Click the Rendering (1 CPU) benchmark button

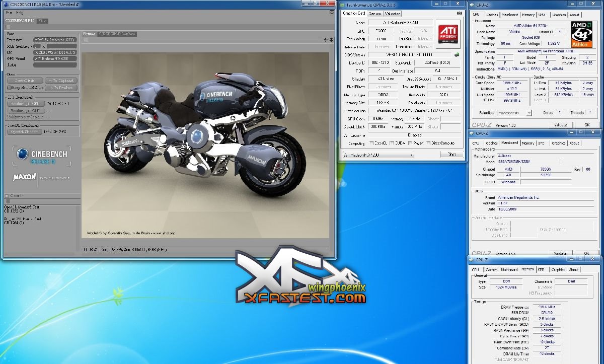pos(26,103)
